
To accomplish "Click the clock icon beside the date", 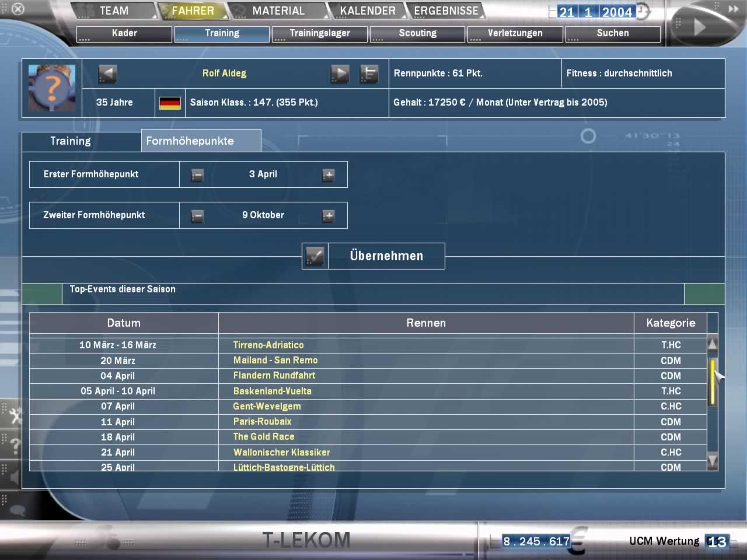I will (643, 11).
